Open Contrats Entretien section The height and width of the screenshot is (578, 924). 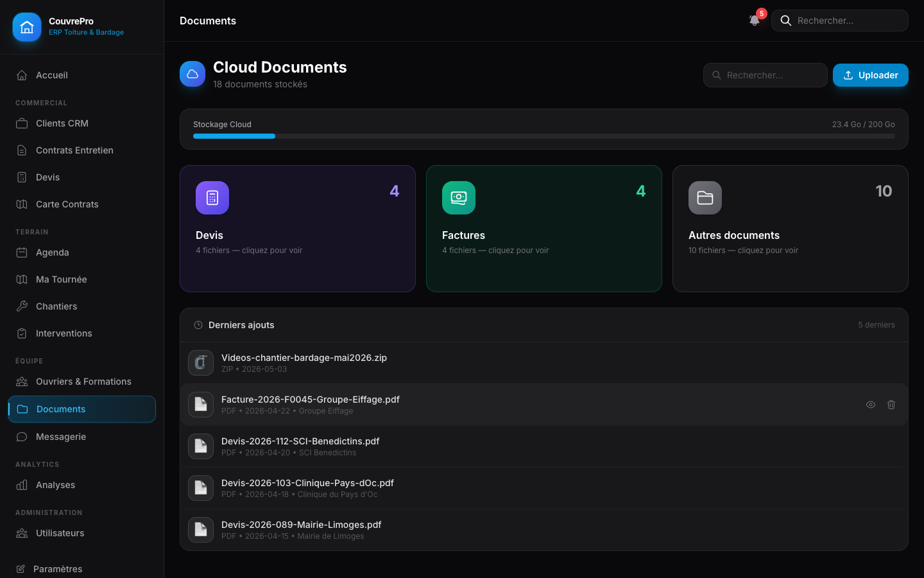tap(82, 150)
